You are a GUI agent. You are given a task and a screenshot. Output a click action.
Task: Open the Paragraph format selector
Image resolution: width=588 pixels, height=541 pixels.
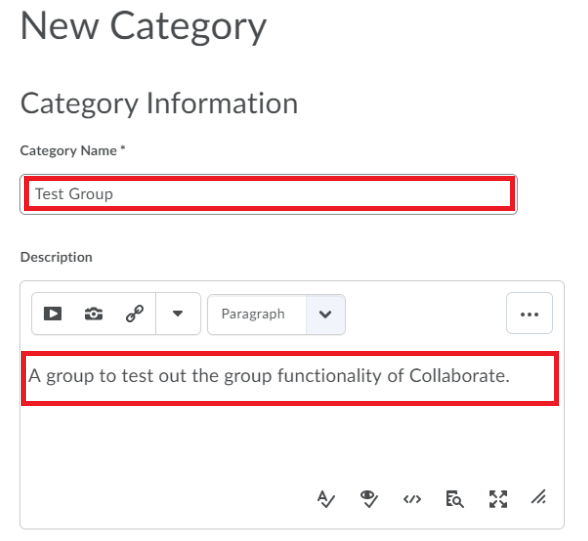257,314
